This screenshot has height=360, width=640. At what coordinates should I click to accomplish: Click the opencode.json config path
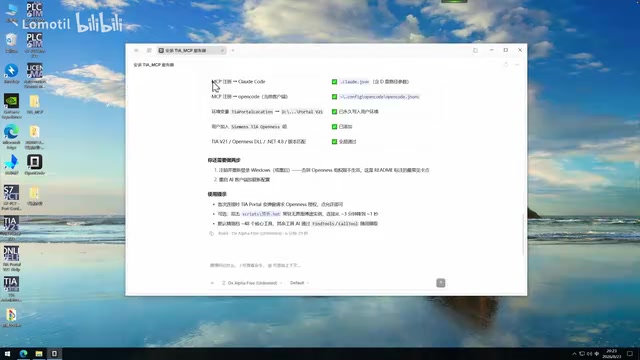point(379,97)
